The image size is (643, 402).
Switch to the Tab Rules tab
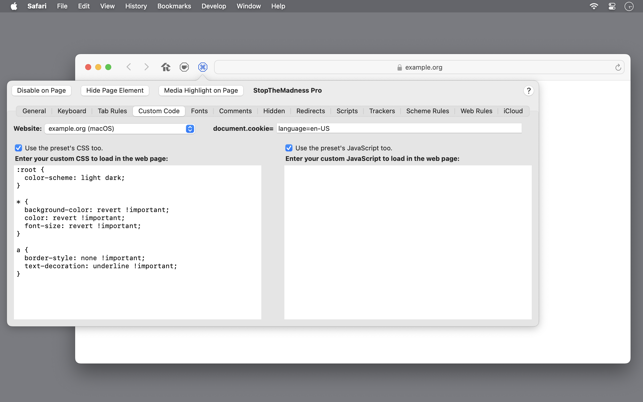[112, 111]
